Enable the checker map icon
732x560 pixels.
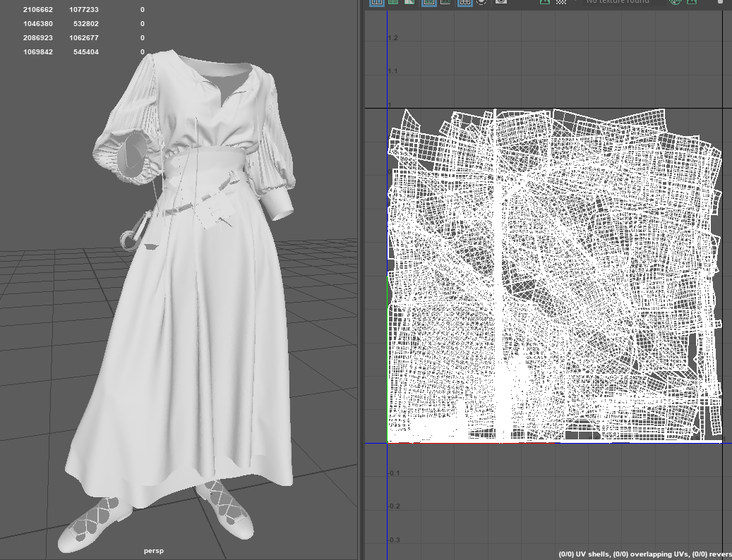[x=561, y=2]
